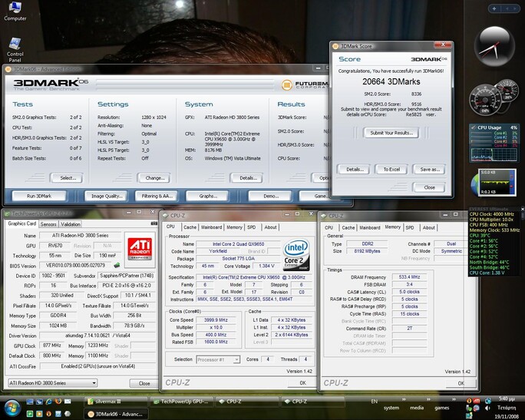The image size is (525, 420).
Task: Click the taskbar clock showing 5:40
Action: [507, 399]
